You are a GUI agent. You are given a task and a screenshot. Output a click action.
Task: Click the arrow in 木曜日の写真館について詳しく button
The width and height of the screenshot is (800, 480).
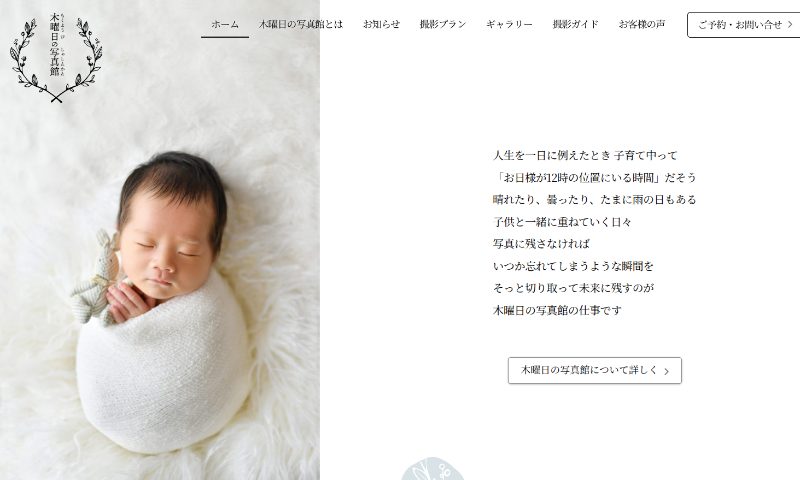click(666, 371)
